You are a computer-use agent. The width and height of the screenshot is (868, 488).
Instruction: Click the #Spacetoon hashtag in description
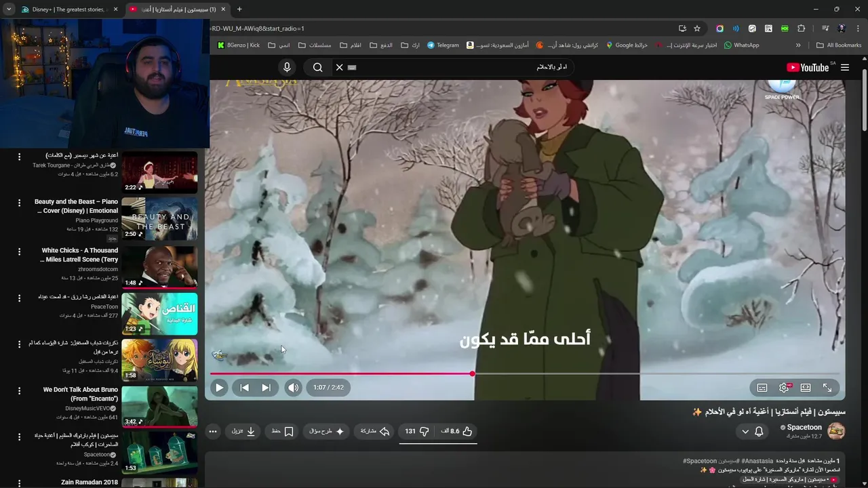point(699,461)
